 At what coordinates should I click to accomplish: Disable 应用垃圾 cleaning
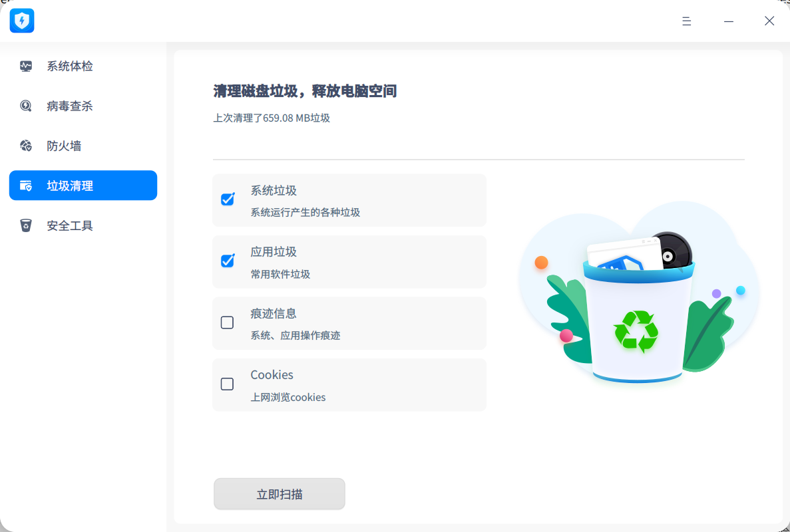click(227, 261)
